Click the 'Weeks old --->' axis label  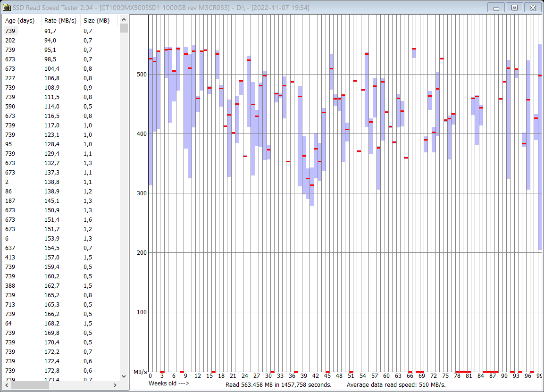(169, 384)
